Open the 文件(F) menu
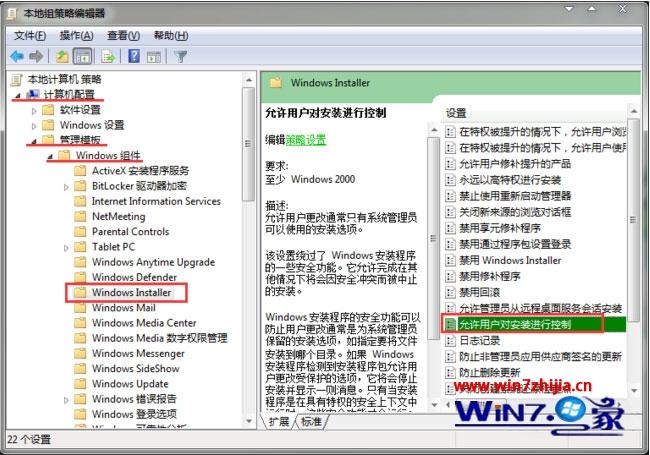The height and width of the screenshot is (455, 650). [30, 36]
